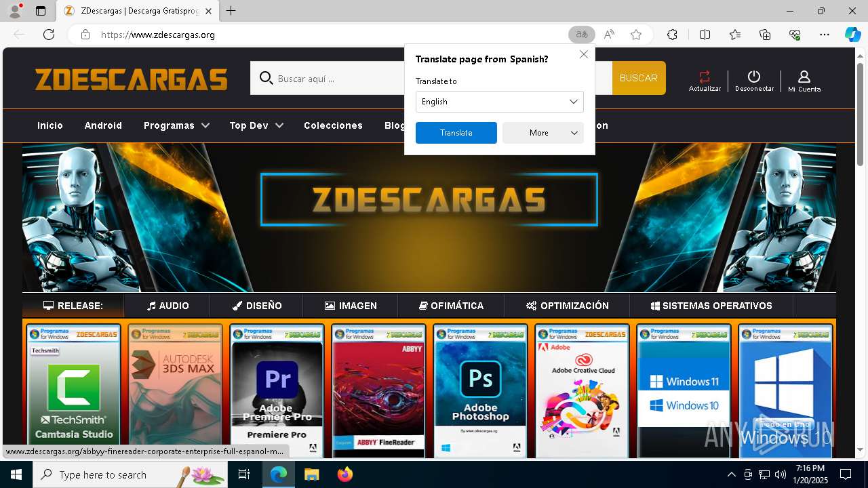
Task: Add page to favorites star icon
Action: (x=636, y=35)
